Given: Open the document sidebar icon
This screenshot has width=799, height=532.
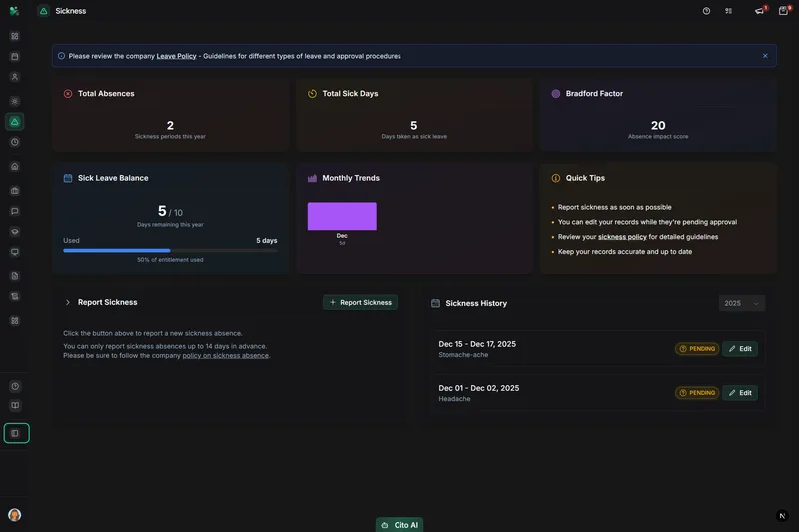Looking at the screenshot, I should click(x=15, y=276).
